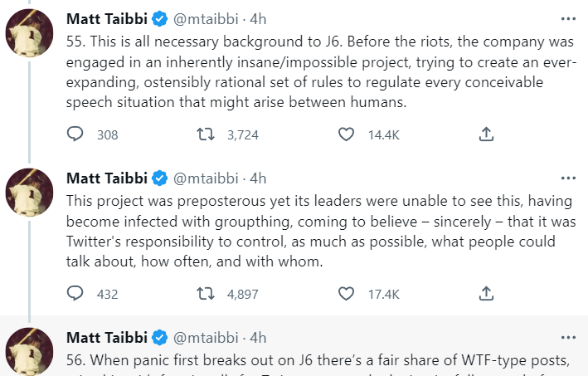Open tweet 56 text about WTF-type posts

coord(315,361)
